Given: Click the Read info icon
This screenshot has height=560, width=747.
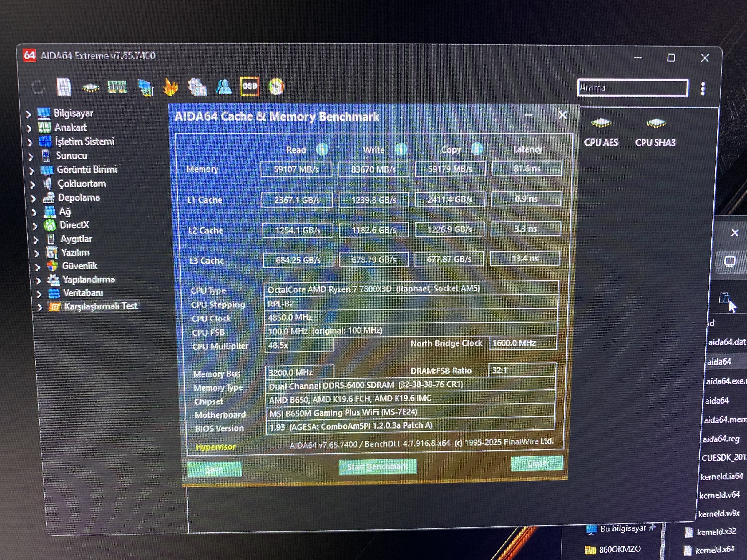Looking at the screenshot, I should [322, 149].
